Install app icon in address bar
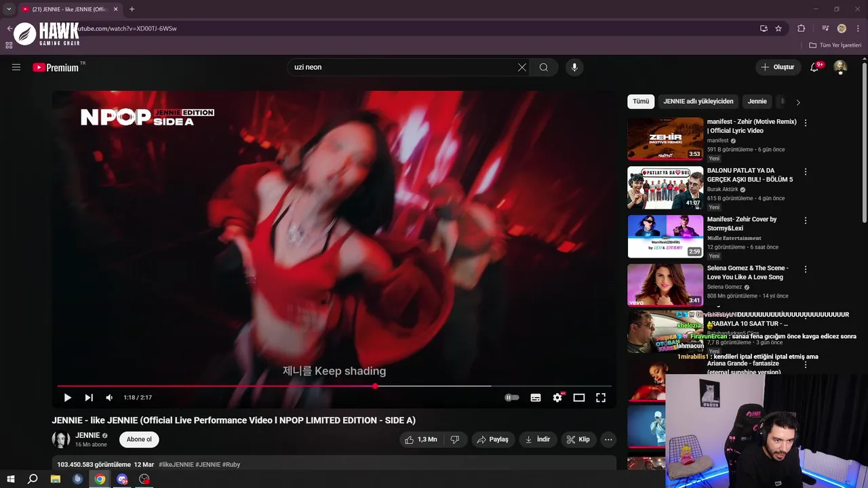Screen dimensions: 868x488 coord(764,28)
